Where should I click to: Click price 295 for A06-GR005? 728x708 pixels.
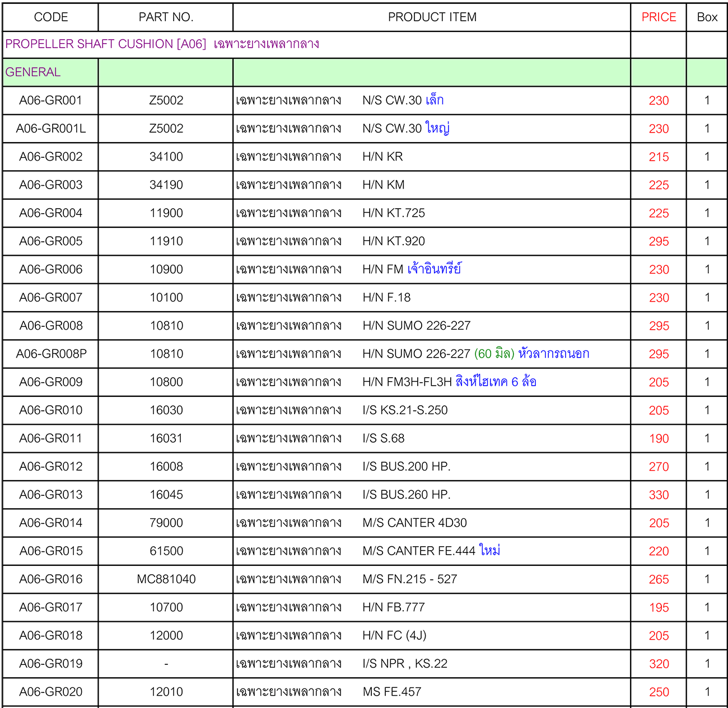pos(659,242)
